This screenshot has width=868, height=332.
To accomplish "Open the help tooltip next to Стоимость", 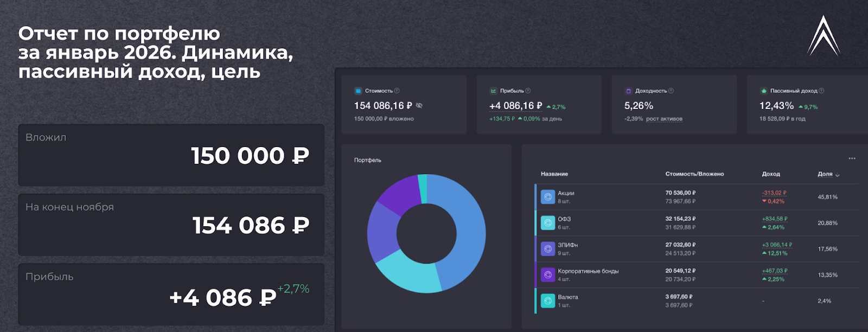I will (397, 91).
